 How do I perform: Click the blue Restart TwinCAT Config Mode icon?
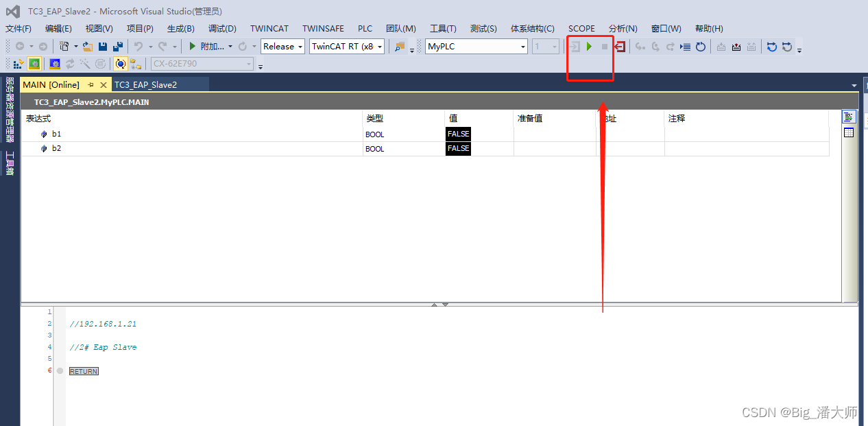55,64
